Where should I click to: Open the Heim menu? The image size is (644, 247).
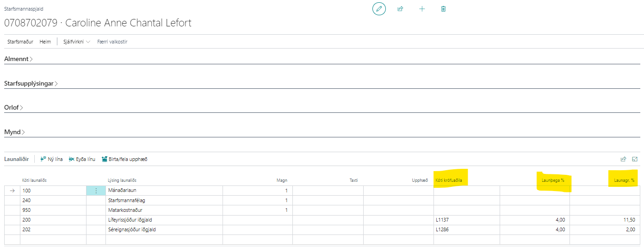(45, 42)
